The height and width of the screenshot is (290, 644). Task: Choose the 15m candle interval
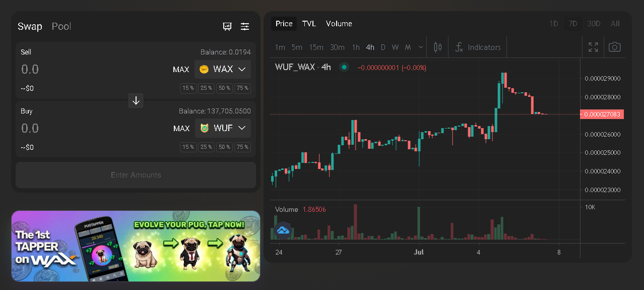316,47
